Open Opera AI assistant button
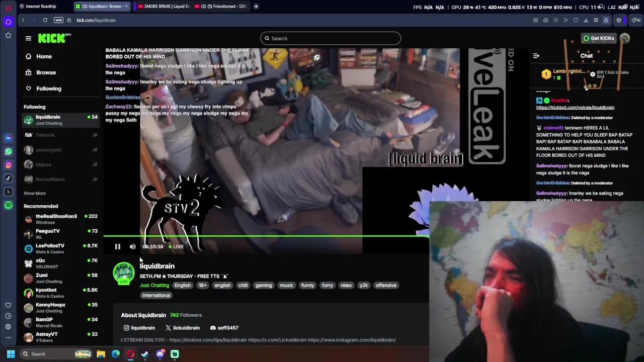644x362 pixels. pyautogui.click(x=636, y=20)
